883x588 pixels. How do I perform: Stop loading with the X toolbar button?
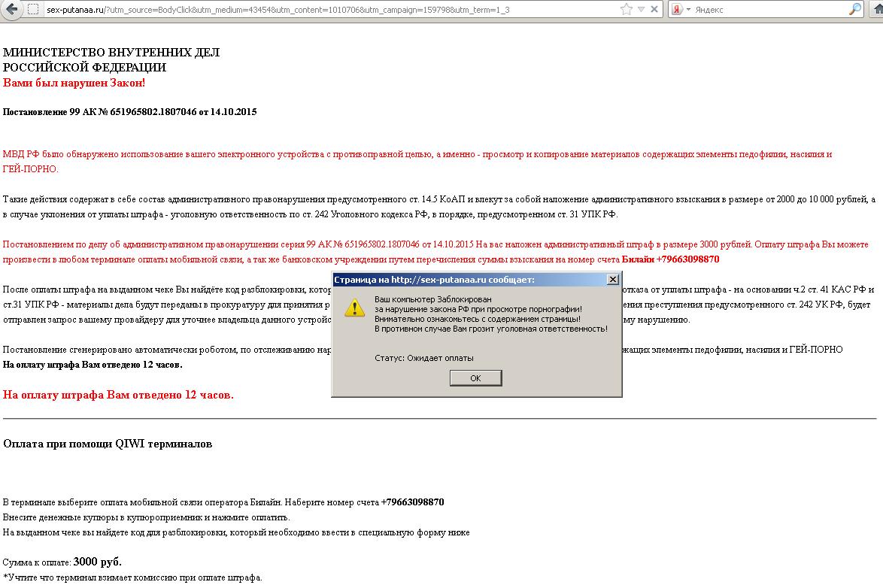(654, 9)
